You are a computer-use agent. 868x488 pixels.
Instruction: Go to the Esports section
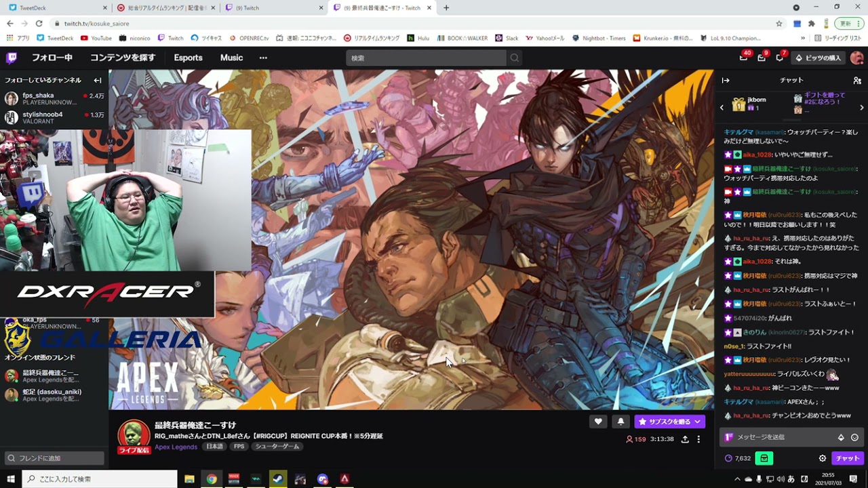pyautogui.click(x=188, y=58)
